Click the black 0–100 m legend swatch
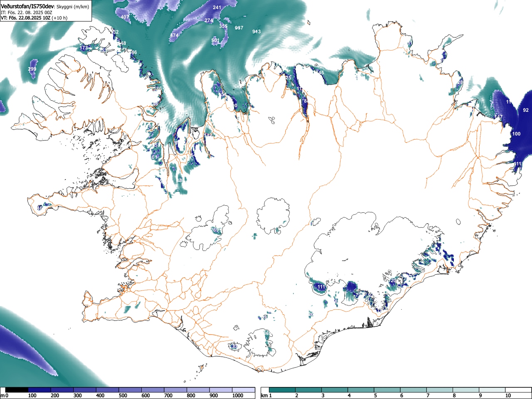532x399 pixels. point(17,390)
